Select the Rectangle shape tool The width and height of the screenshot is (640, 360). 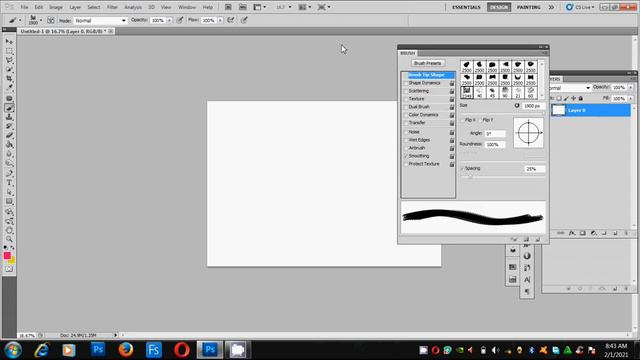9,201
